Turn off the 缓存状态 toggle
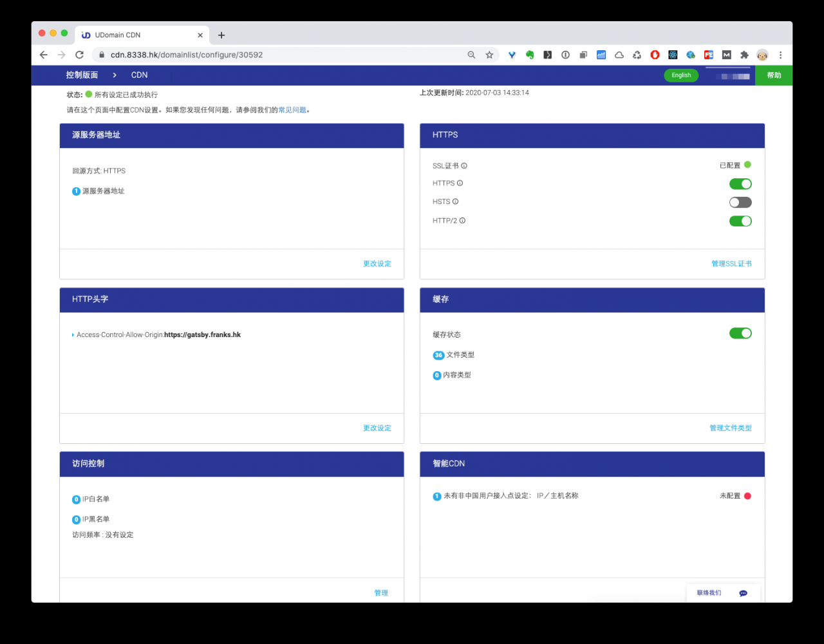This screenshot has width=824, height=644. [x=740, y=333]
